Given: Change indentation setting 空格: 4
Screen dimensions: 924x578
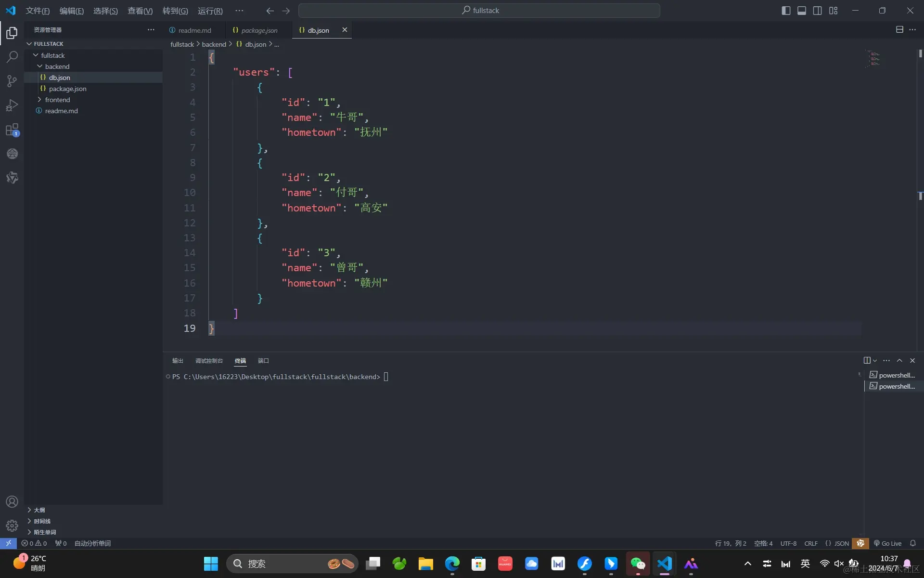Looking at the screenshot, I should click(763, 543).
